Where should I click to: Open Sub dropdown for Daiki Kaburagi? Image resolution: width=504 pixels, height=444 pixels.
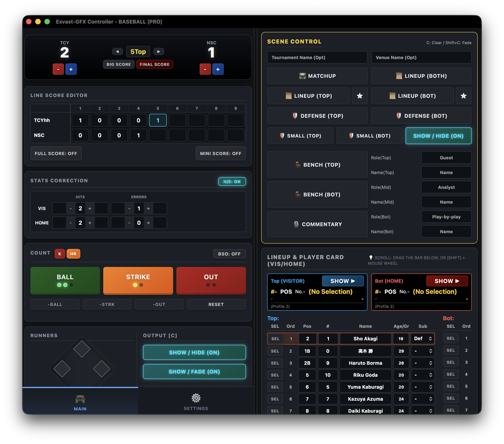coord(423,411)
